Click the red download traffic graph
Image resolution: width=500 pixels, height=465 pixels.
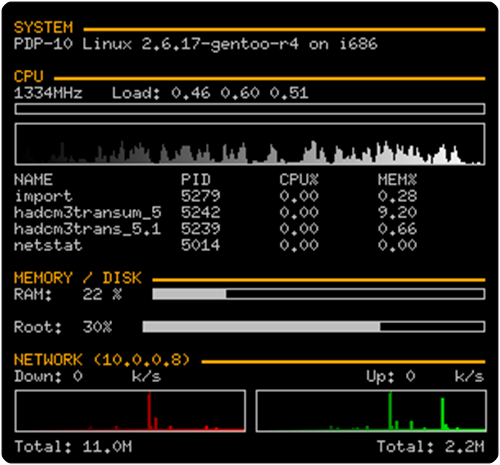pos(130,411)
